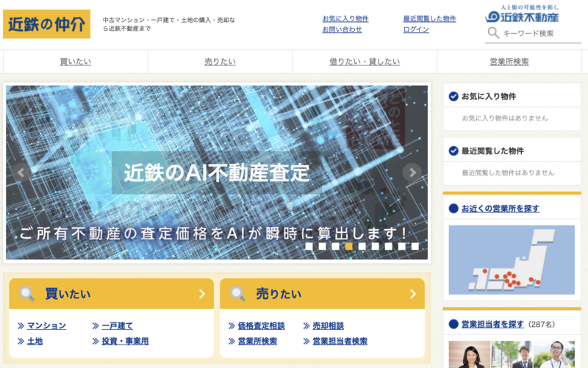This screenshot has height=368, width=588.
Task: Click magnifier icon in 売りたい panel
Action: click(237, 294)
